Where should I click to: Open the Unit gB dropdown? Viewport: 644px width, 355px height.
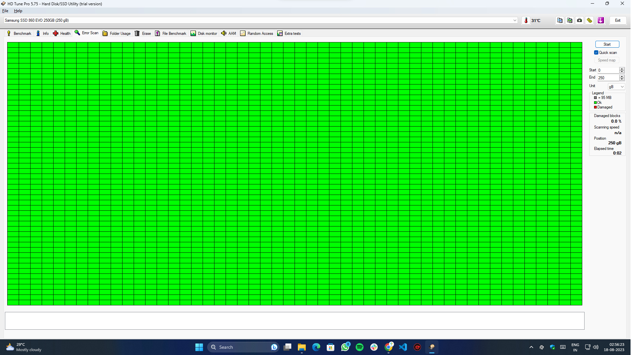(x=616, y=87)
